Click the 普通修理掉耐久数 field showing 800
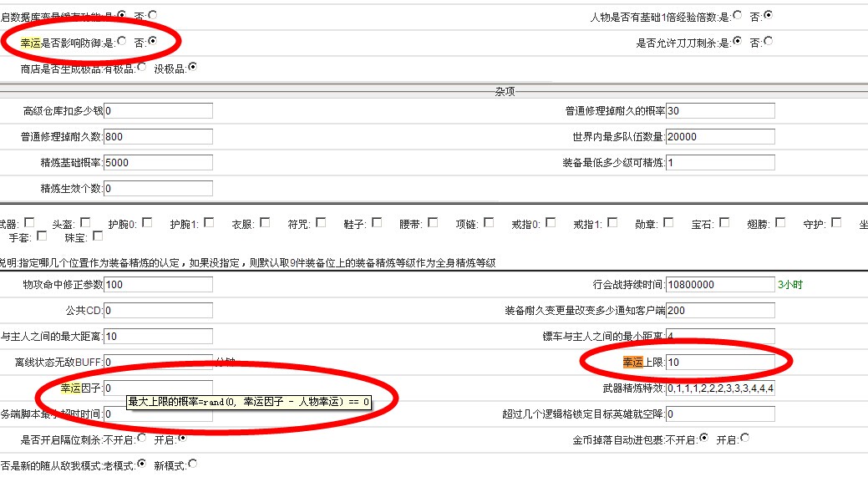This screenshot has height=477, width=868. (x=159, y=137)
